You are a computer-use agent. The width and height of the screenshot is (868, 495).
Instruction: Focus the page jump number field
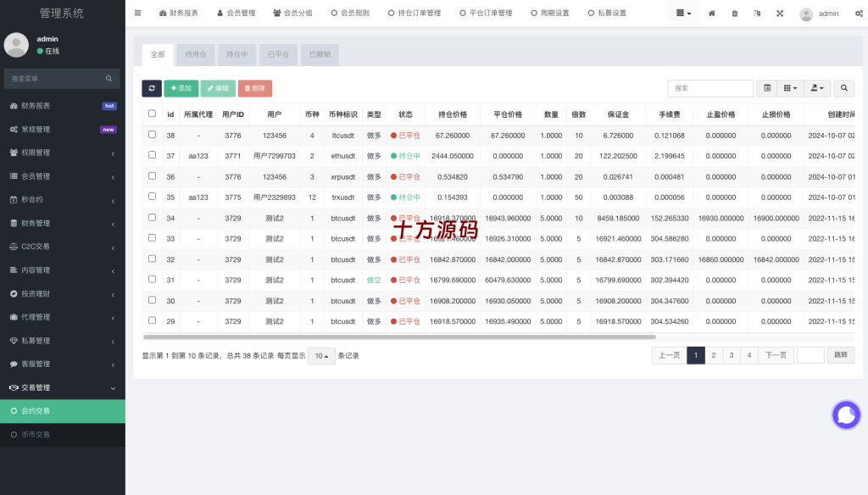[810, 355]
